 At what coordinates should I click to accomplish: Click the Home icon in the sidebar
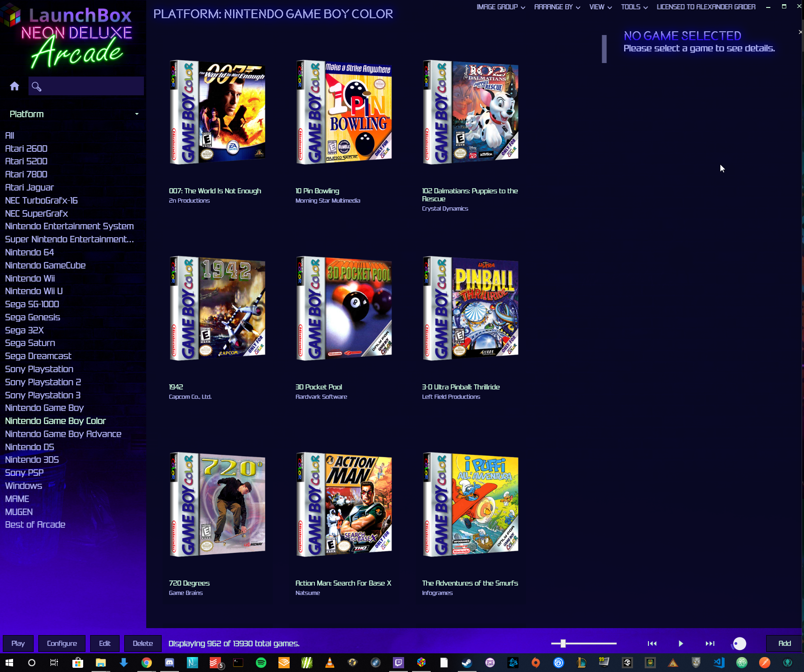[14, 86]
